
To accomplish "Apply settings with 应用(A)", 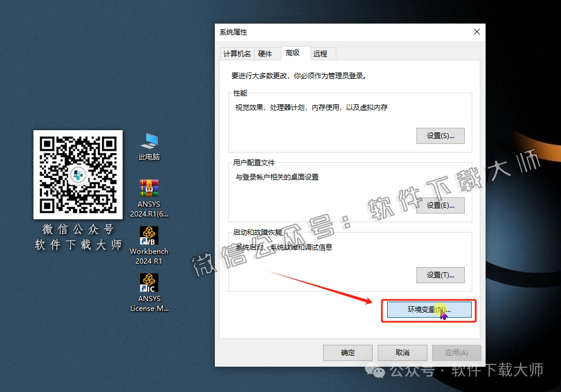I will tap(456, 352).
